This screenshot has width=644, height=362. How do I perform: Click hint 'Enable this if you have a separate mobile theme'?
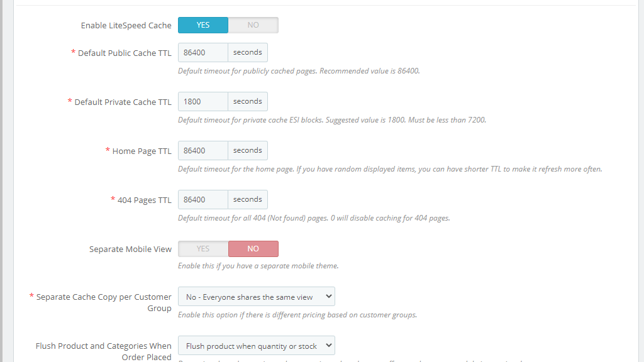point(258,266)
